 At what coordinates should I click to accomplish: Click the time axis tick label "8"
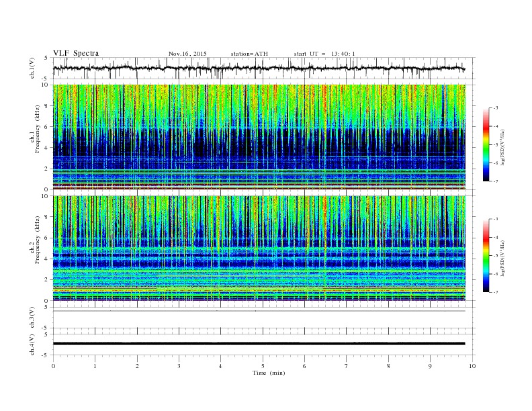(388, 366)
